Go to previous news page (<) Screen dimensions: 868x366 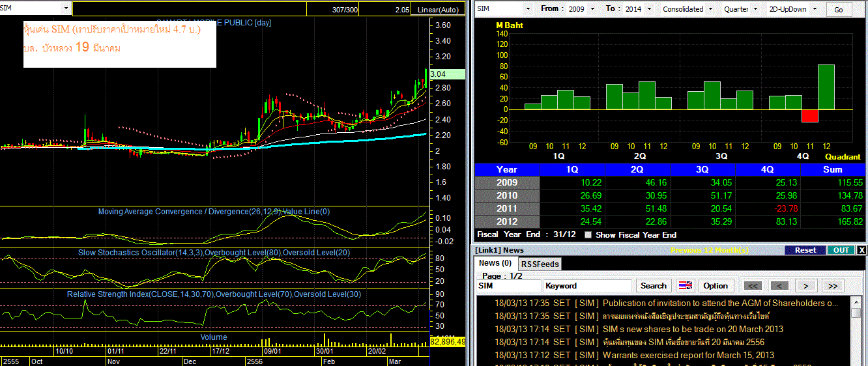pyautogui.click(x=780, y=285)
